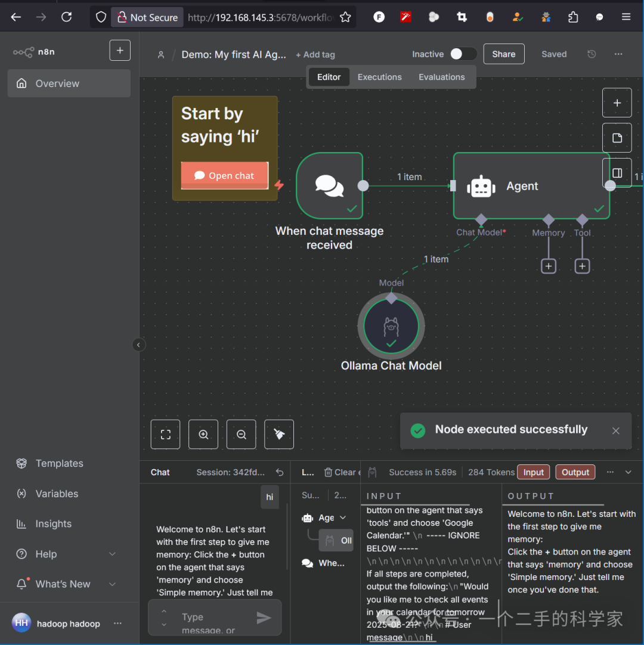This screenshot has width=644, height=645.
Task: Click Add tag
Action: click(315, 55)
